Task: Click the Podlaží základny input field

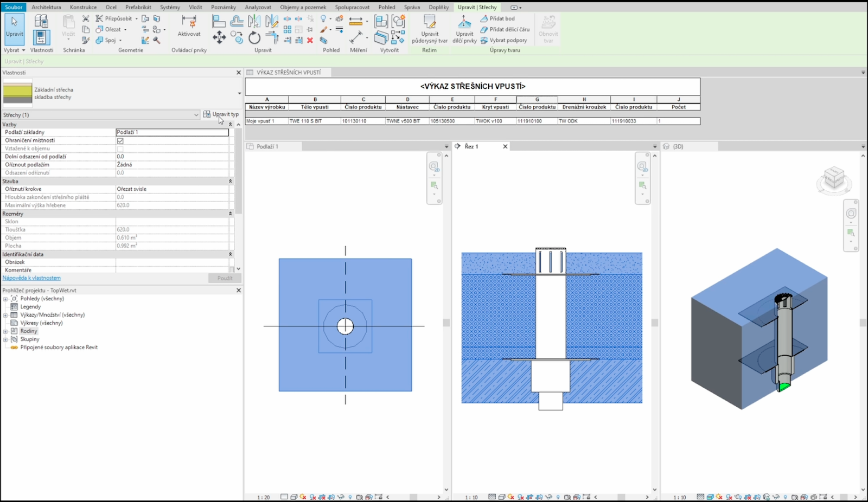Action: point(172,132)
